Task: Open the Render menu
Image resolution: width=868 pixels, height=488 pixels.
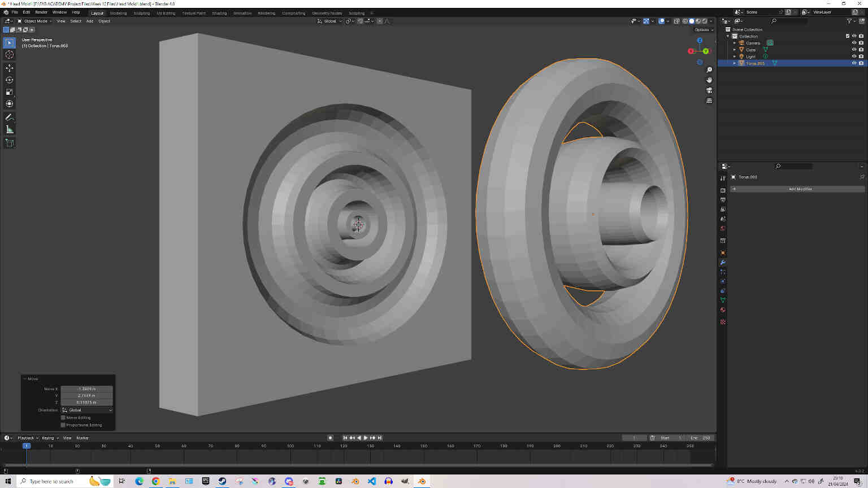Action: [41, 12]
